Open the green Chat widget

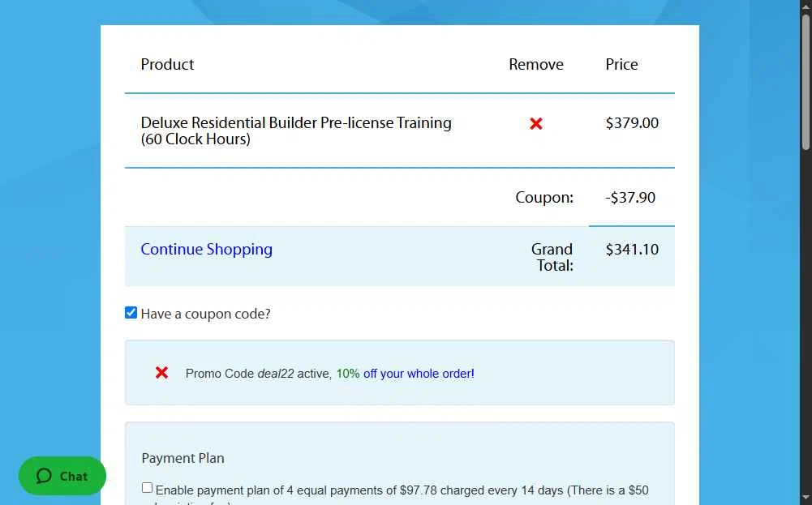[x=62, y=476]
